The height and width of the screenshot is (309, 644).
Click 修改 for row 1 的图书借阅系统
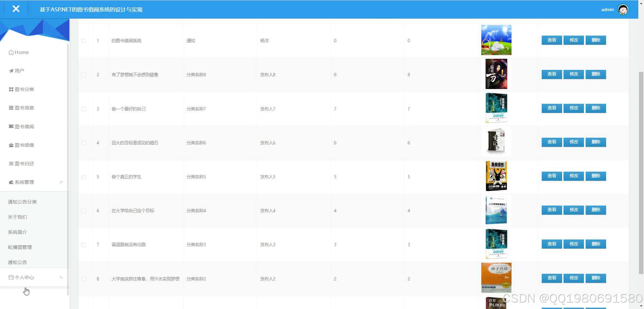pyautogui.click(x=574, y=40)
